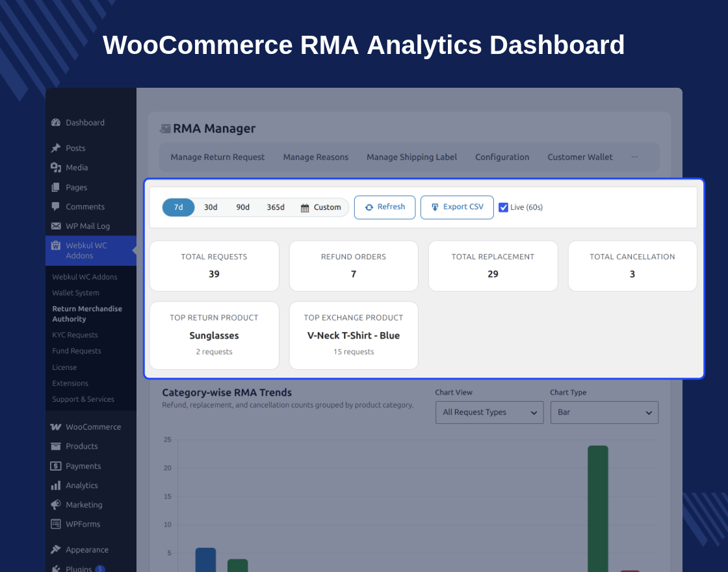728x572 pixels.
Task: Click the Plugins update count badge
Action: click(100, 569)
